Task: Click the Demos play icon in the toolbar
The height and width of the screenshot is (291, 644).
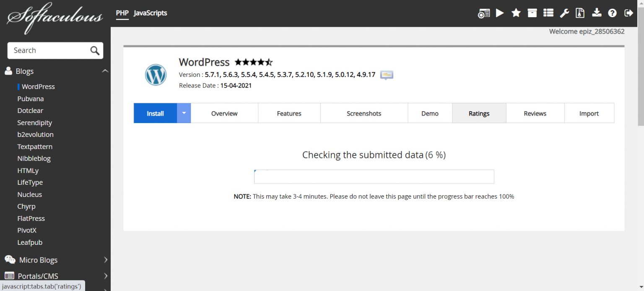Action: pyautogui.click(x=499, y=13)
